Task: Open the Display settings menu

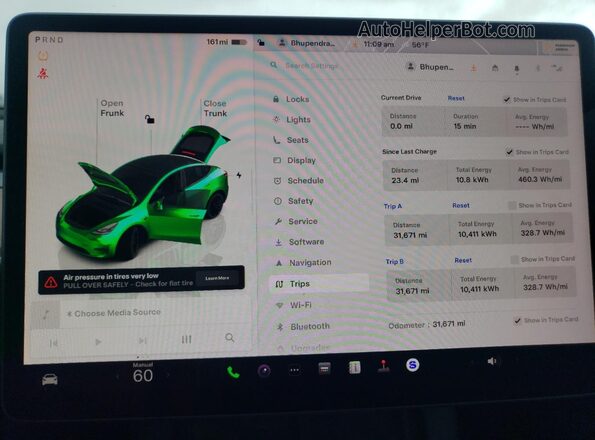Action: (294, 160)
